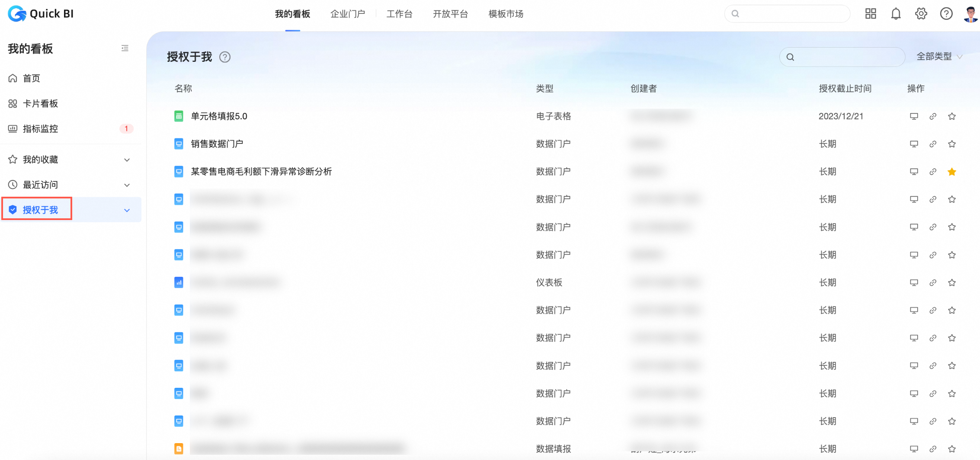
Task: Copy link of the 数据填报 row item
Action: tap(933, 449)
